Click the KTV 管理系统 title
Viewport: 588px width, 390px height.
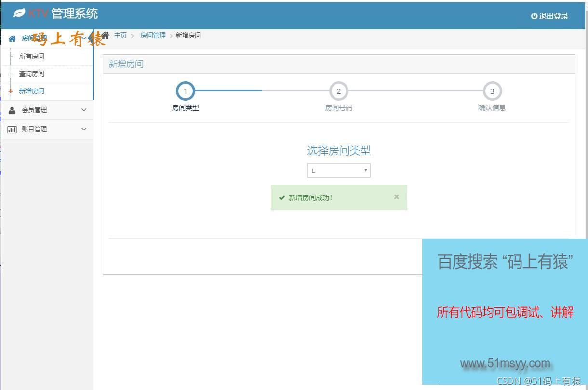point(63,13)
